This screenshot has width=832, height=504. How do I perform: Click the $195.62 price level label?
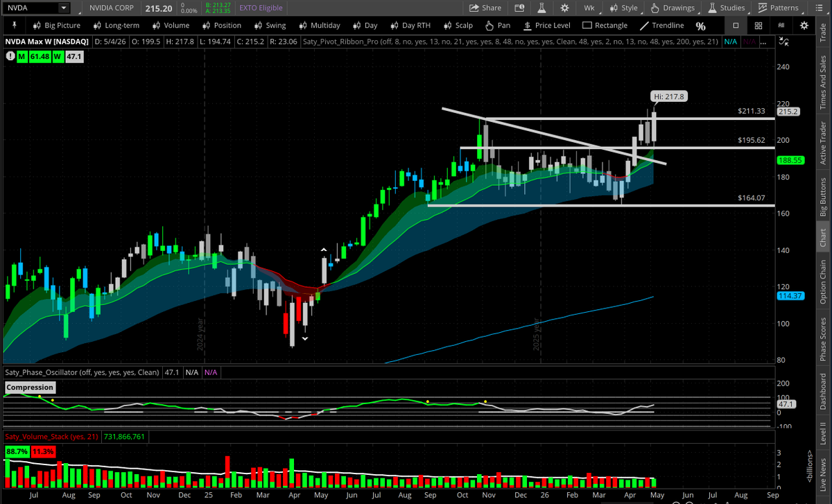(752, 140)
